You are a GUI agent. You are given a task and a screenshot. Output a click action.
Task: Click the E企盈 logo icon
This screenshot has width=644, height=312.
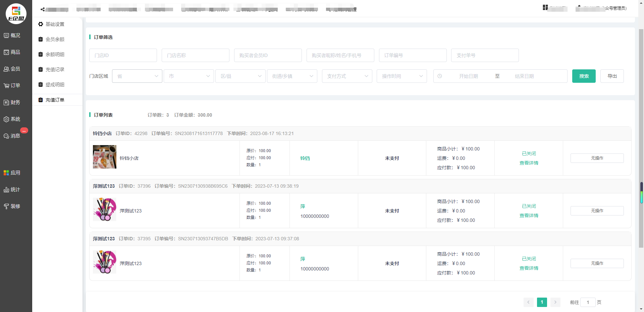pyautogui.click(x=16, y=14)
